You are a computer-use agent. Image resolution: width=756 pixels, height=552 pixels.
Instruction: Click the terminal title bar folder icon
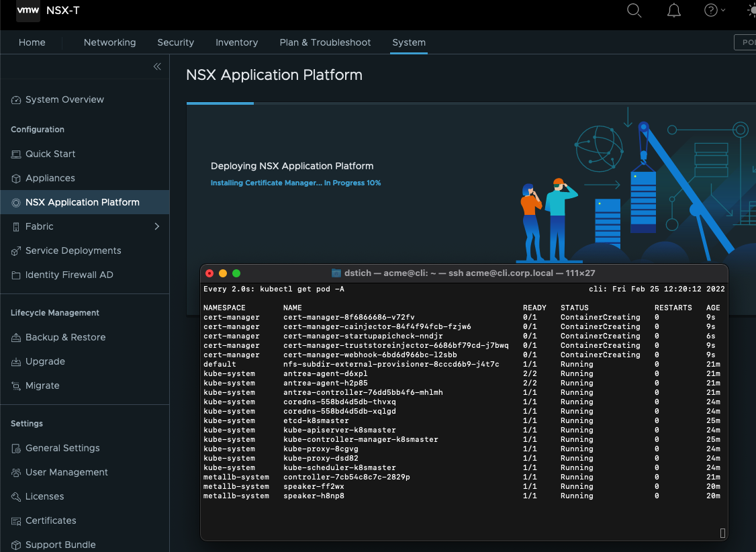click(x=336, y=273)
